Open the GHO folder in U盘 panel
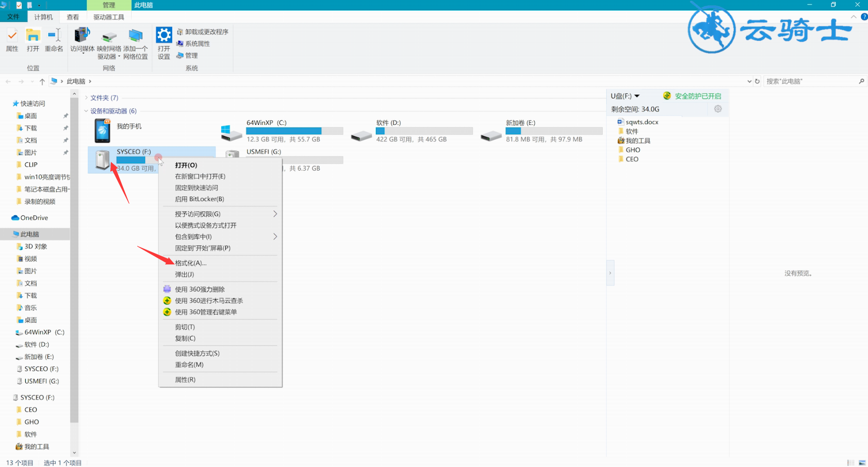868x467 pixels. point(629,150)
